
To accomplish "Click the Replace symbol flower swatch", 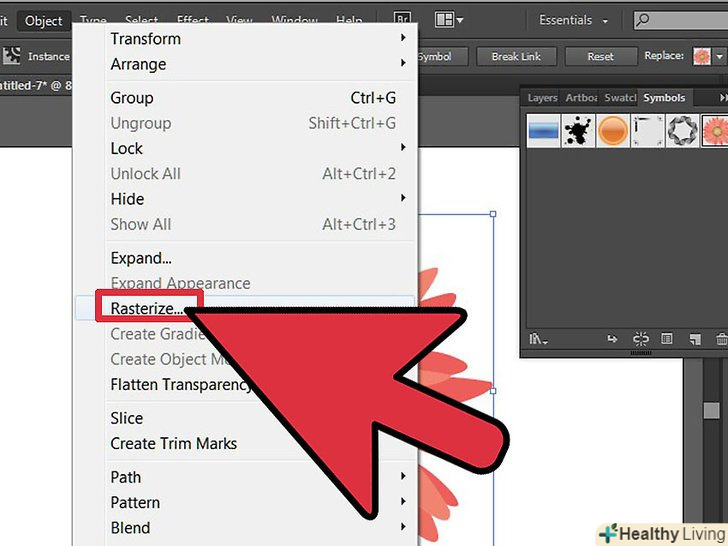I will point(702,57).
